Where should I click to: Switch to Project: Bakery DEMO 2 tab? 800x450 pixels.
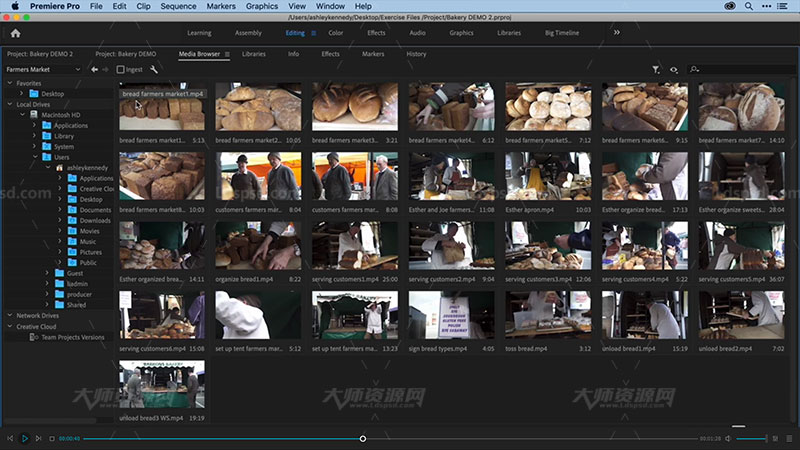(40, 54)
